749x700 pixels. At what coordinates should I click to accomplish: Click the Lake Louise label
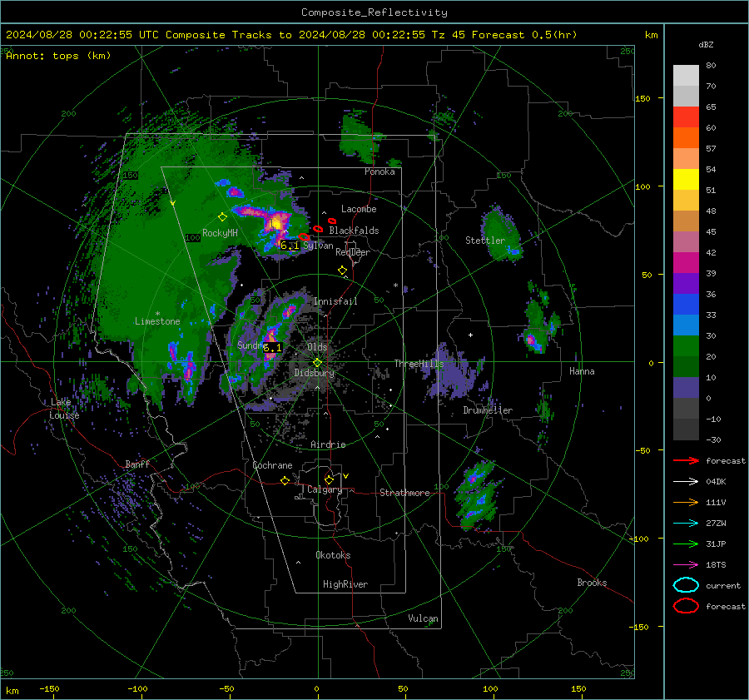click(x=64, y=409)
